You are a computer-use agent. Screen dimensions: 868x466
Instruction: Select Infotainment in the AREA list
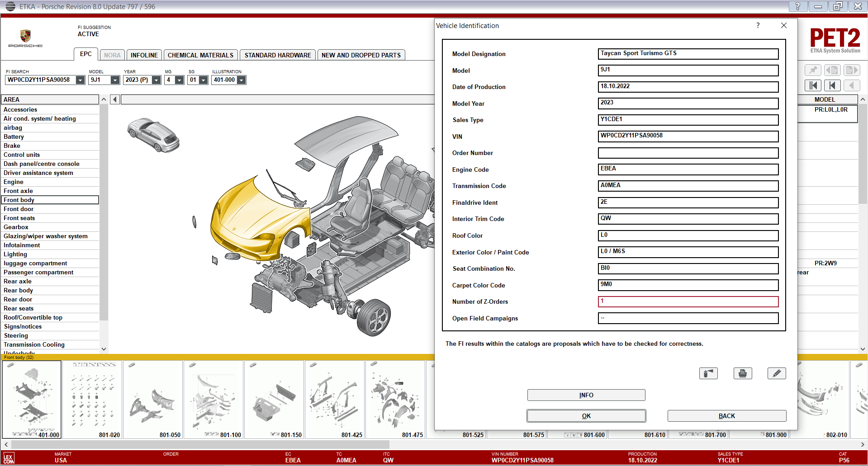[x=50, y=245]
